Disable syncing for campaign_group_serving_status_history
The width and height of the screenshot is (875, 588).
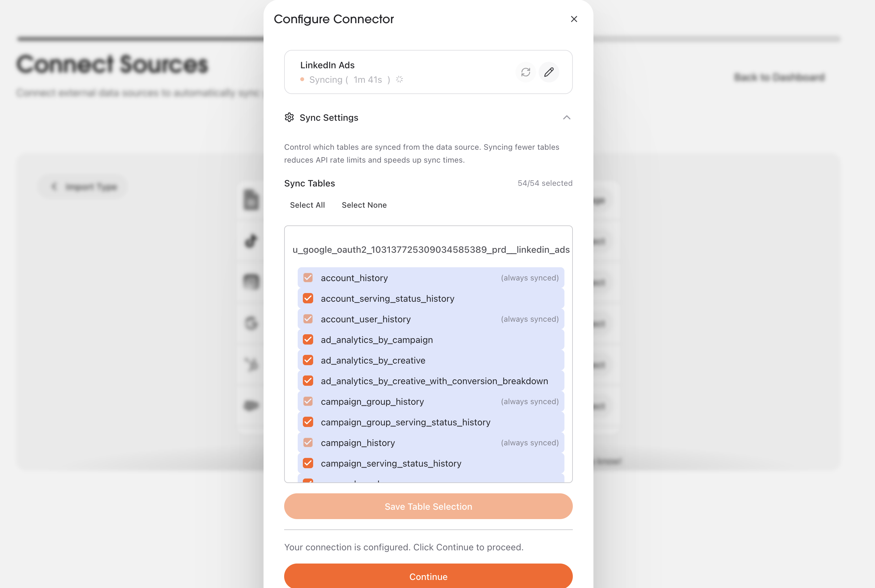[308, 422]
